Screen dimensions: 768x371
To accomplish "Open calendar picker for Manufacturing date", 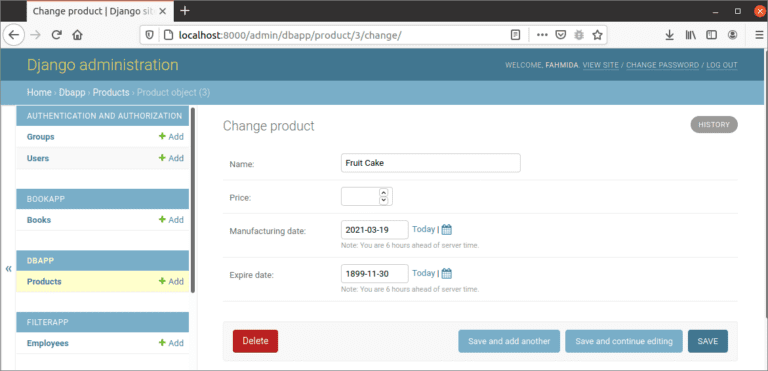I will (447, 229).
